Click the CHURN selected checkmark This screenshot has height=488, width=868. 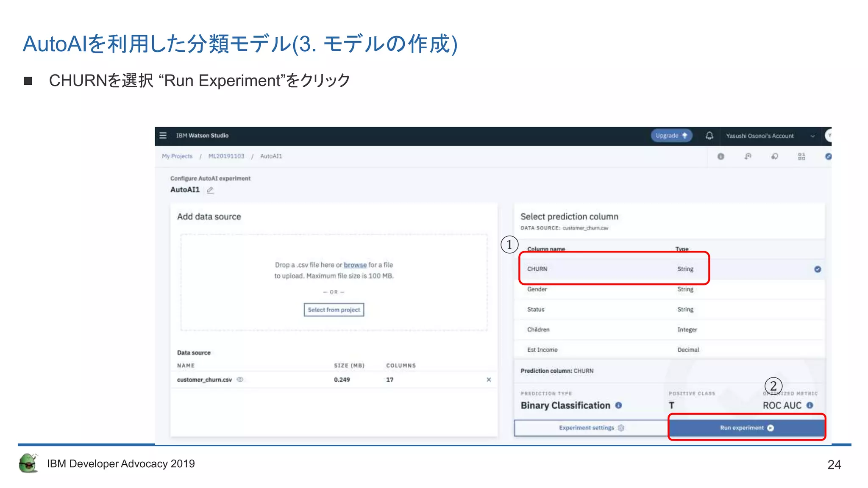point(818,269)
